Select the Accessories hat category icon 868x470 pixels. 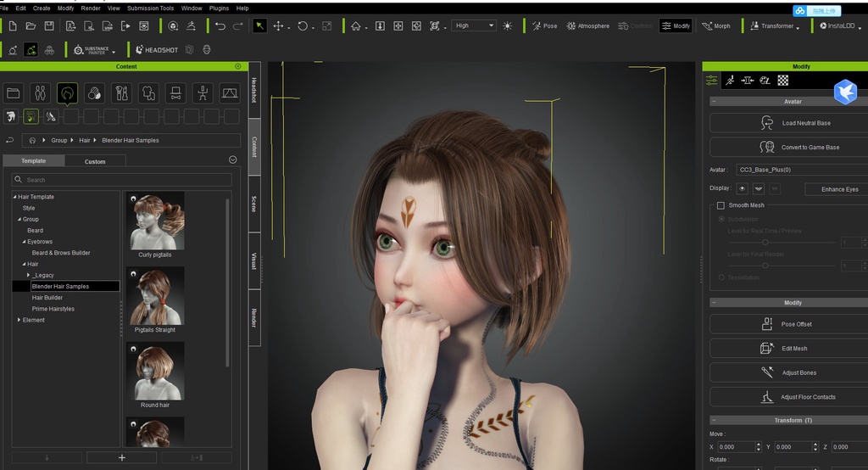[175, 92]
